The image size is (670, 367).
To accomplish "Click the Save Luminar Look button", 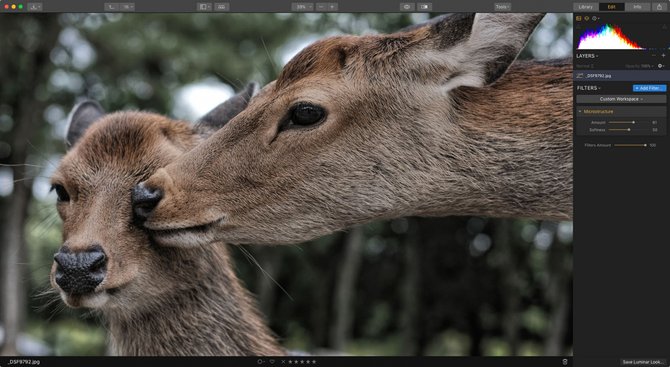I will tap(643, 362).
